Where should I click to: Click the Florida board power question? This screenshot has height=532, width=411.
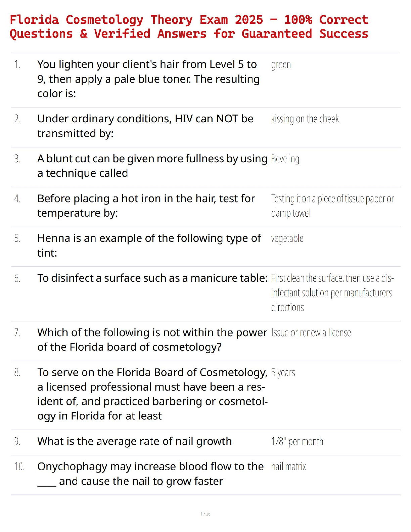pyautogui.click(x=152, y=340)
